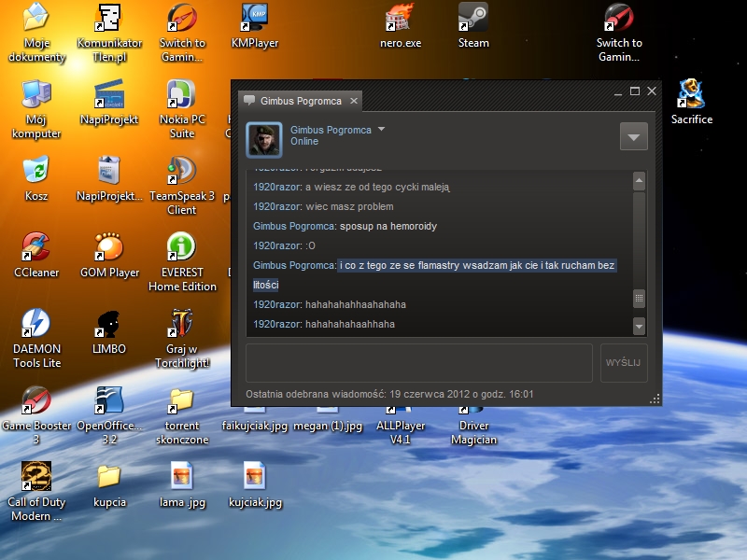Launch the KMPlayer desktop icon
The width and height of the screenshot is (747, 560).
pos(255,18)
